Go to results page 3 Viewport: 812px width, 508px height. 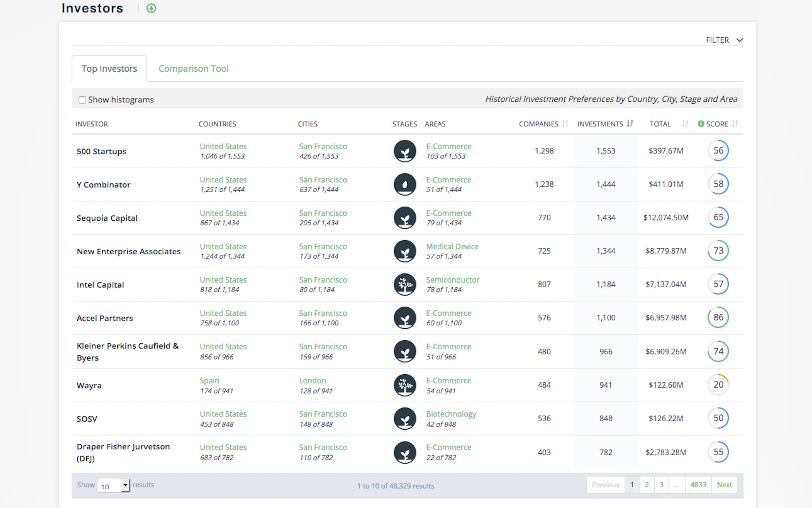[662, 485]
